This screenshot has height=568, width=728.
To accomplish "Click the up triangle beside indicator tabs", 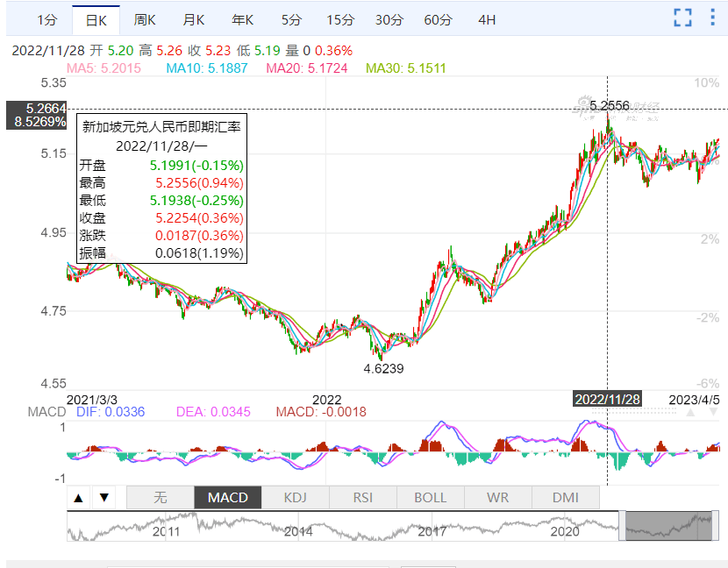I will (79, 498).
